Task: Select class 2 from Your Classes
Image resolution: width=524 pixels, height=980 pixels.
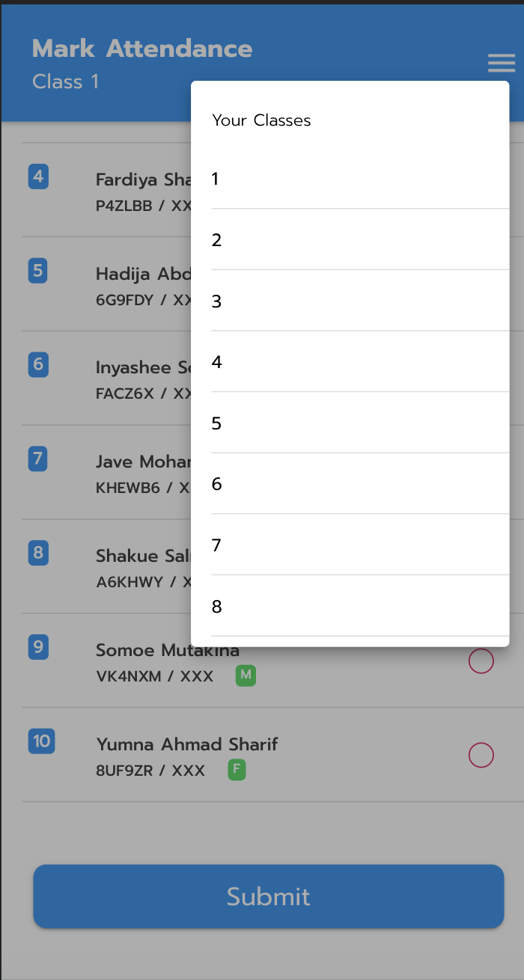Action: point(350,240)
